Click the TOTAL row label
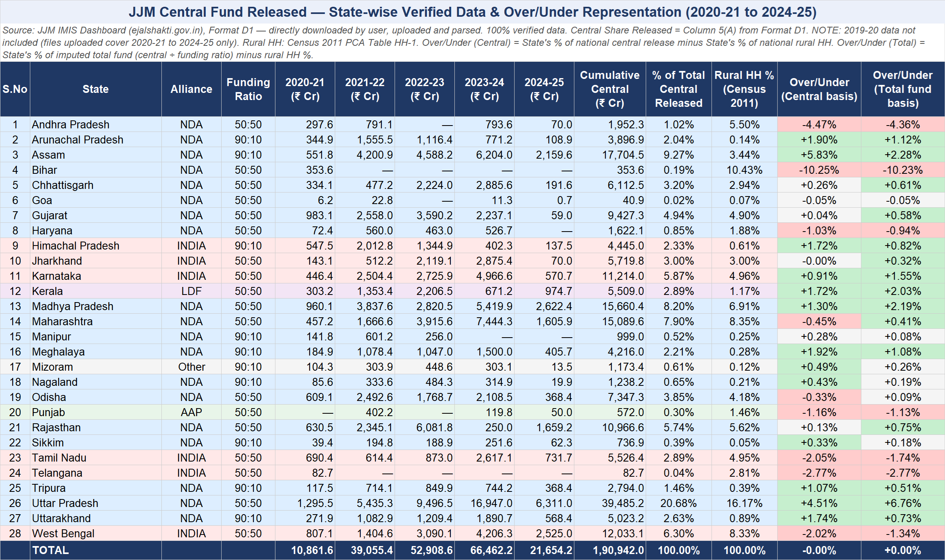 click(51, 550)
